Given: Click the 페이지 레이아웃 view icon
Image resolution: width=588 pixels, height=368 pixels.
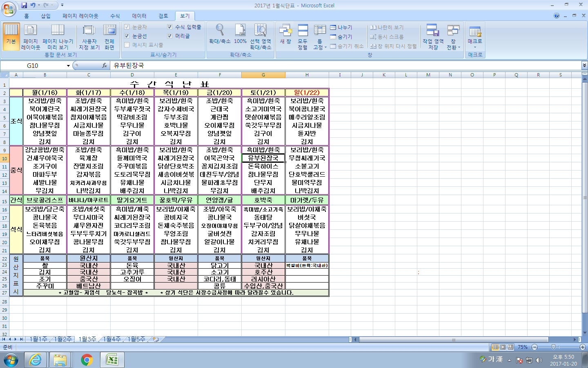Looking at the screenshot, I should [x=31, y=31].
